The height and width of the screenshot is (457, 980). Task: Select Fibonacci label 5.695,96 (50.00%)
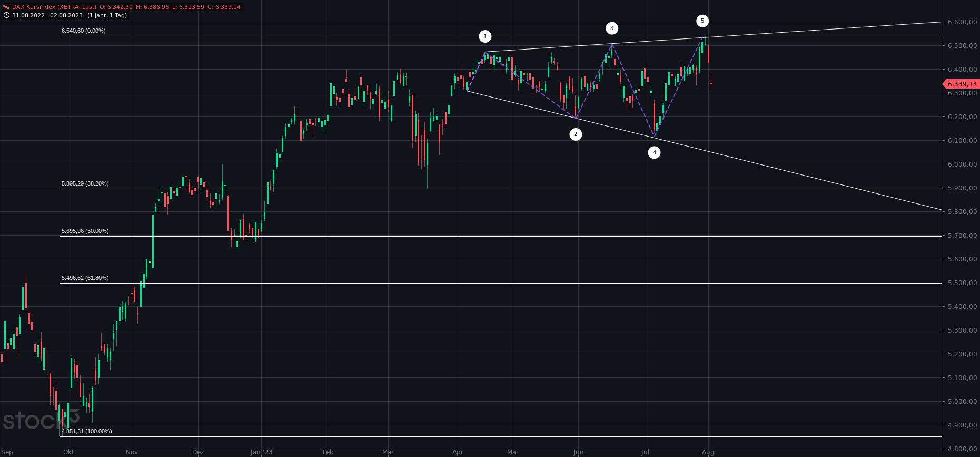[x=85, y=231]
